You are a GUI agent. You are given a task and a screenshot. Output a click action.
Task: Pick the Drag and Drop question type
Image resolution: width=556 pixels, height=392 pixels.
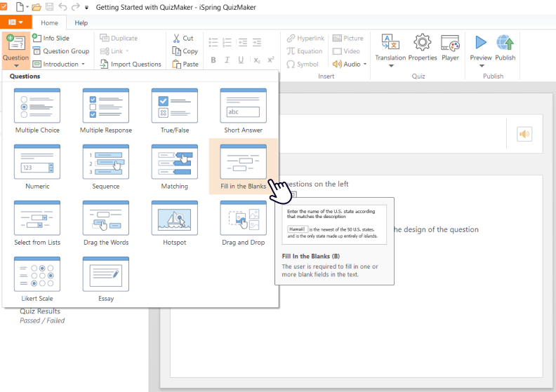coord(243,224)
